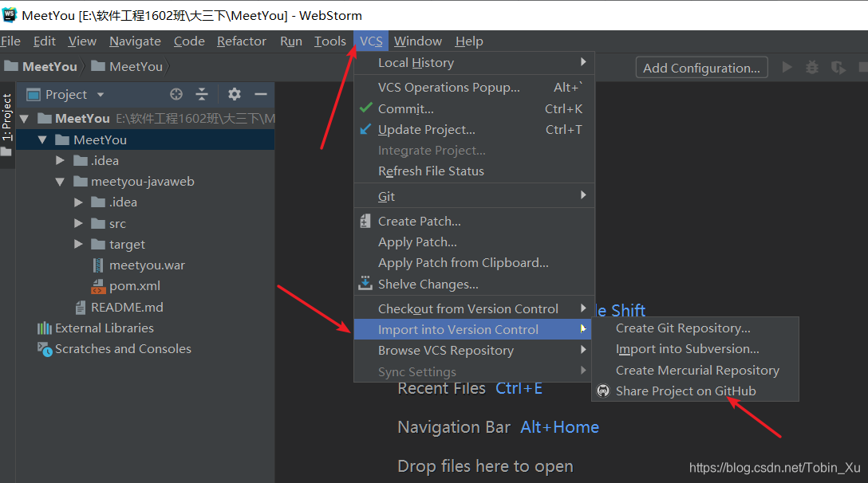Choose Create Git Repository...

(695, 328)
